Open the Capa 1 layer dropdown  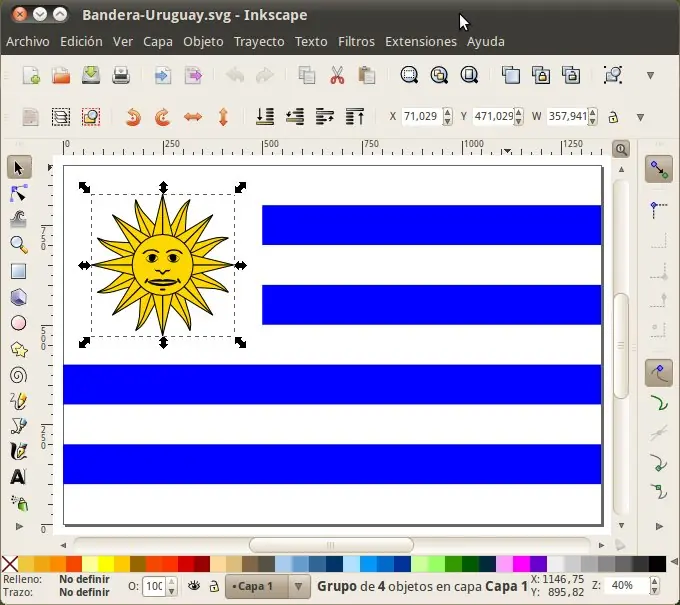(x=298, y=586)
